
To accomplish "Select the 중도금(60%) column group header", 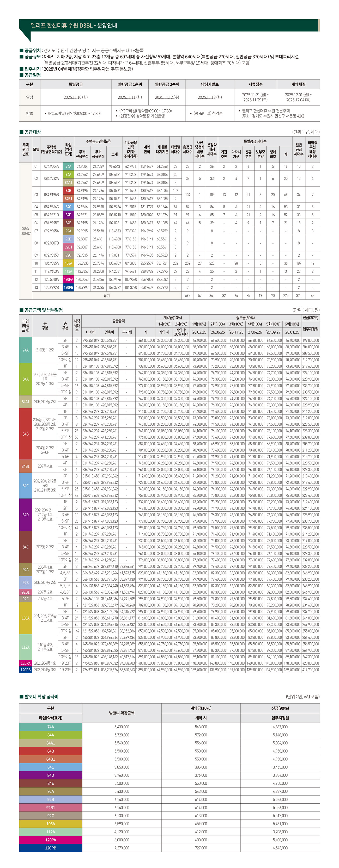I will 245,318.
